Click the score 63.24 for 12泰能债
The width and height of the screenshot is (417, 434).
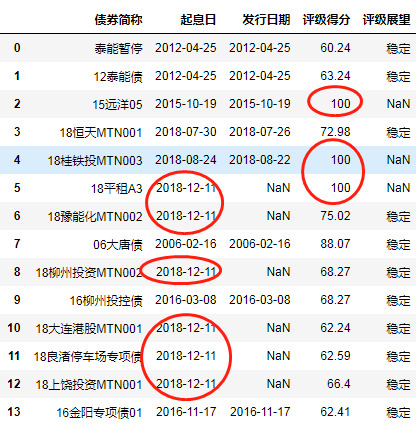(x=335, y=76)
